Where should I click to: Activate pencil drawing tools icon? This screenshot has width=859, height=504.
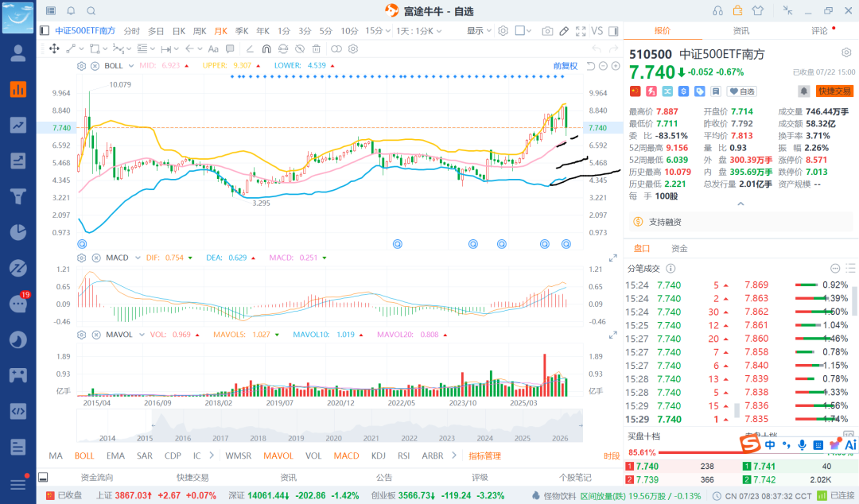(564, 31)
